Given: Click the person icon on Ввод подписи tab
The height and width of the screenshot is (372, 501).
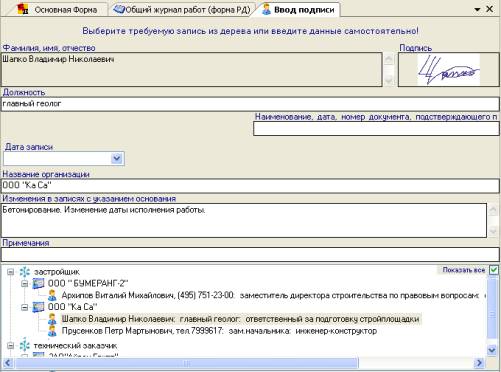Looking at the screenshot, I should tap(266, 10).
